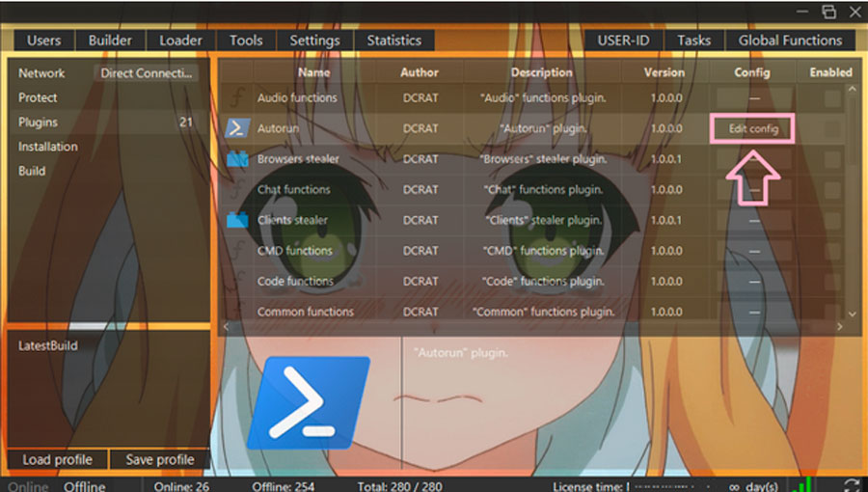Click the large PowerShell plugin preview image
Screen dimensions: 868x492
[309, 403]
